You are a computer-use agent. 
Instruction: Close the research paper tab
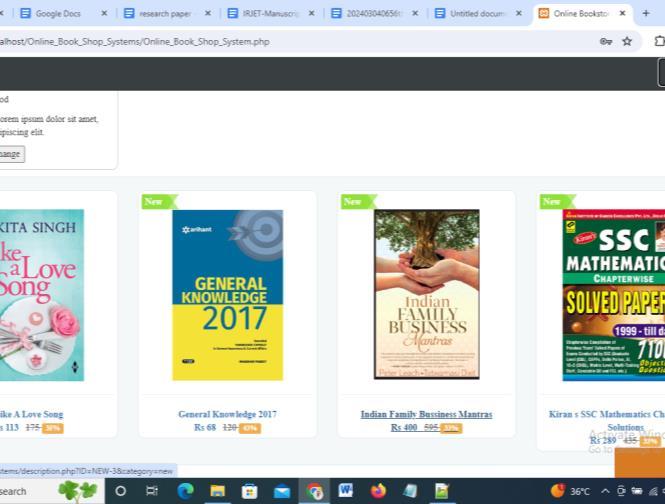click(208, 14)
